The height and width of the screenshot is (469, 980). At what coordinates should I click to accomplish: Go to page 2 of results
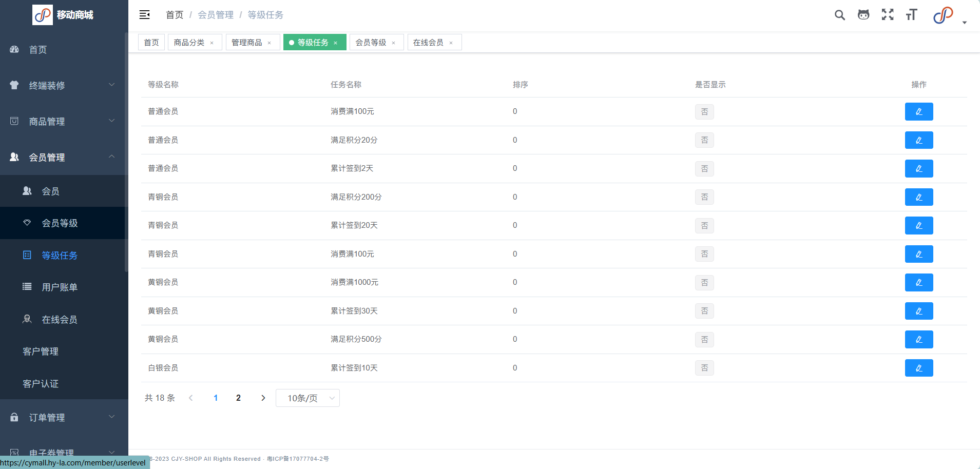tap(238, 398)
